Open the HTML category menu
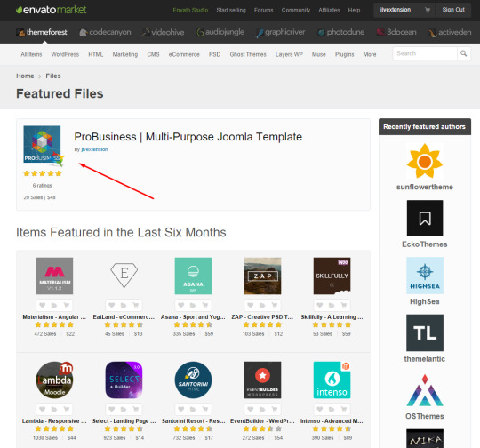 pos(95,54)
